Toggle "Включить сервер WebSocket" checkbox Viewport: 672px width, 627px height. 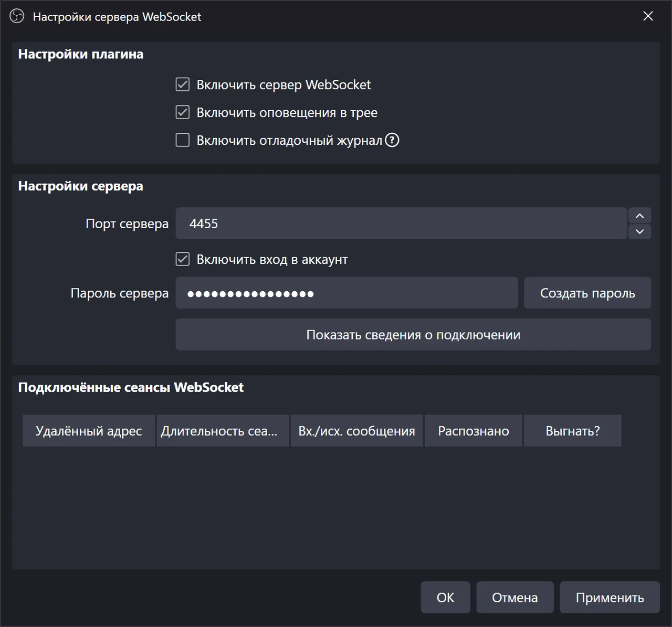point(182,84)
